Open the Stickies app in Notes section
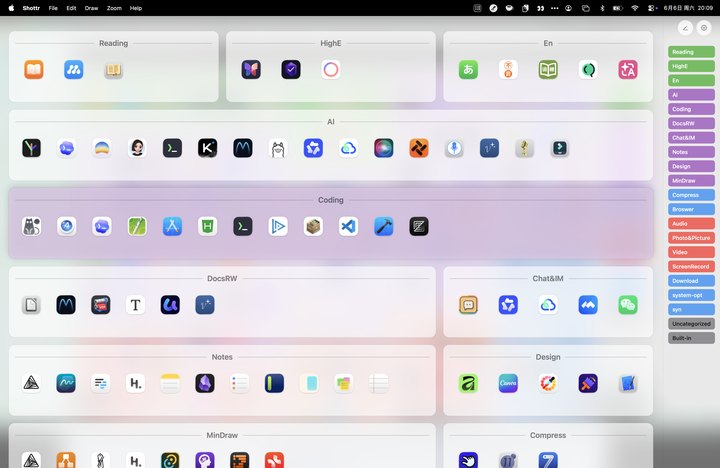Screen dimensions: 720x468 coord(344,383)
